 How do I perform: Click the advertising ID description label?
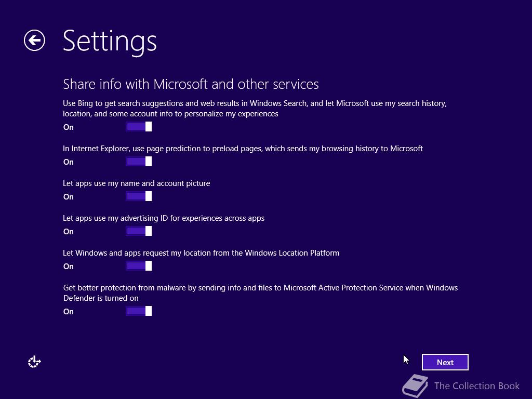click(x=164, y=218)
